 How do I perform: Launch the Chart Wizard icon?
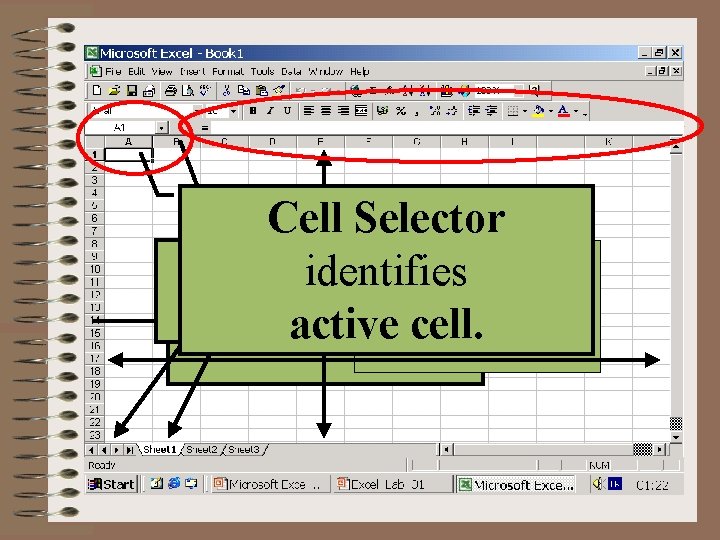446,90
